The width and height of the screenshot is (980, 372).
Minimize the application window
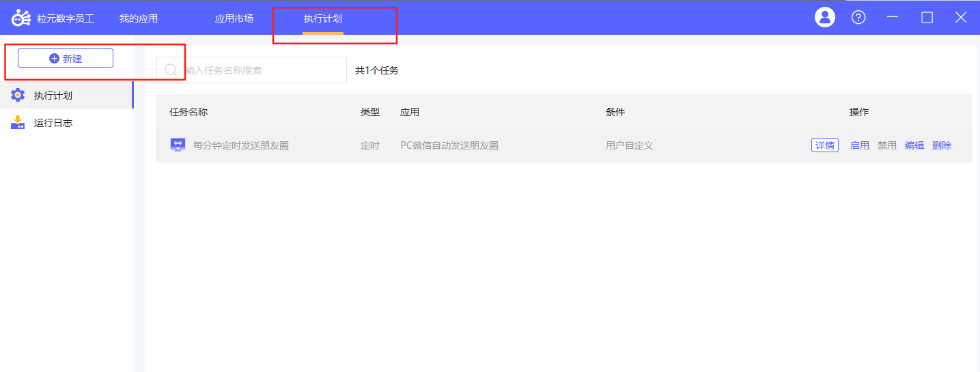[x=893, y=18]
